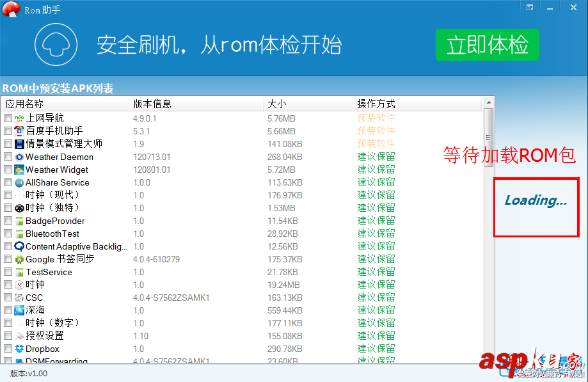Click the 立即体检 green button
Viewport: 588px width, 382px height.
pyautogui.click(x=487, y=45)
